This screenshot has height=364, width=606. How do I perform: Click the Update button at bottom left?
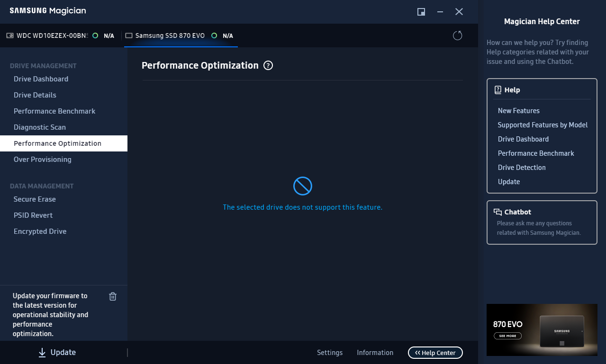click(x=57, y=352)
